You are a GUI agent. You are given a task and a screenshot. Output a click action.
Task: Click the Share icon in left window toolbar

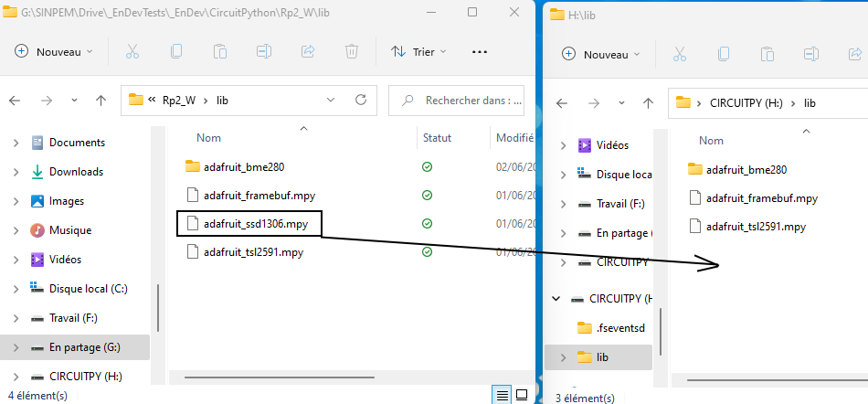coord(308,52)
